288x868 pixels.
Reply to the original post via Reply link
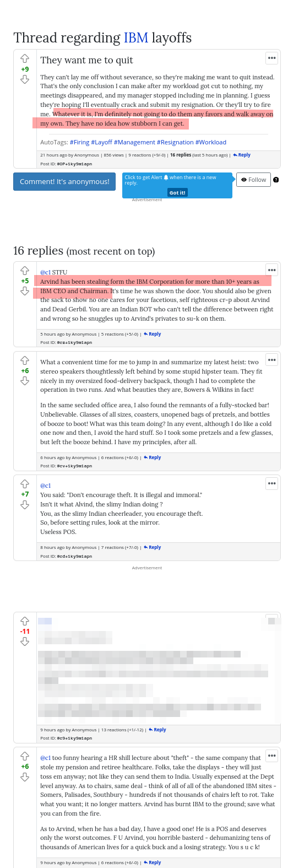pyautogui.click(x=242, y=155)
